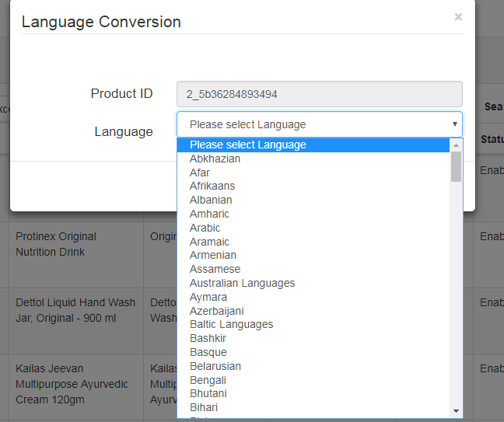504x422 pixels.
Task: Click the scrollbar up arrow in list
Action: pos(457,145)
